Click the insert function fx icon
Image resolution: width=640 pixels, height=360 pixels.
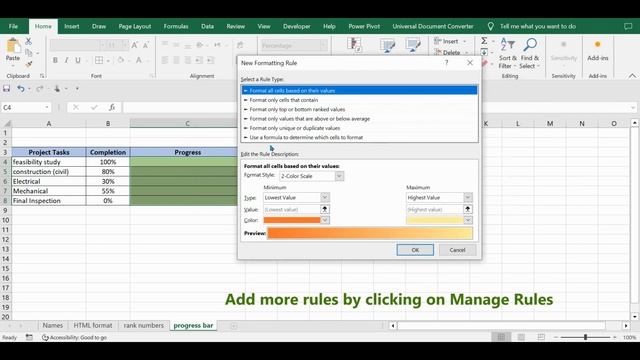click(112, 107)
